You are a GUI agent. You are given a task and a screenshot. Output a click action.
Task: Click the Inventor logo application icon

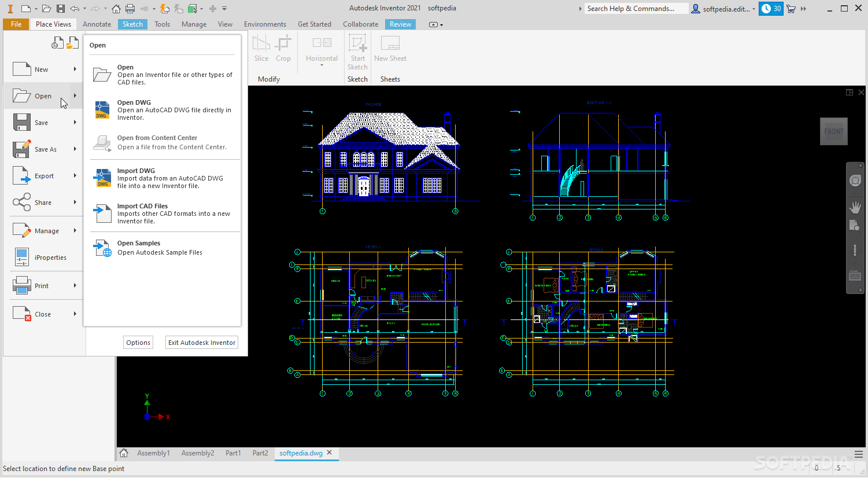[x=10, y=8]
